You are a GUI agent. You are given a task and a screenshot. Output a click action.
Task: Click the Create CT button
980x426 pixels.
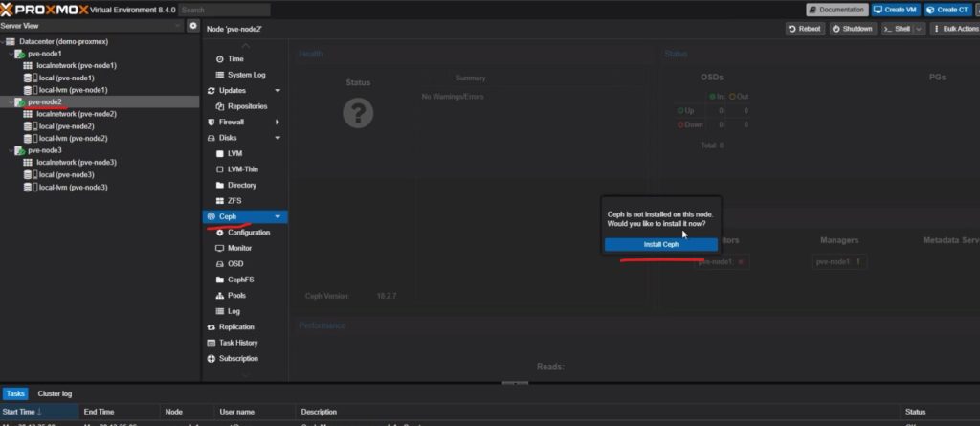click(948, 10)
